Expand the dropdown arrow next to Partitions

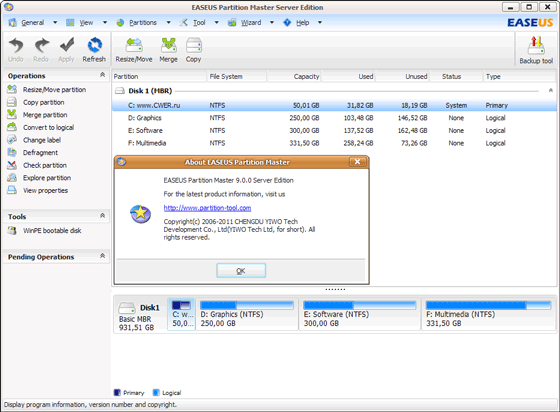(169, 22)
